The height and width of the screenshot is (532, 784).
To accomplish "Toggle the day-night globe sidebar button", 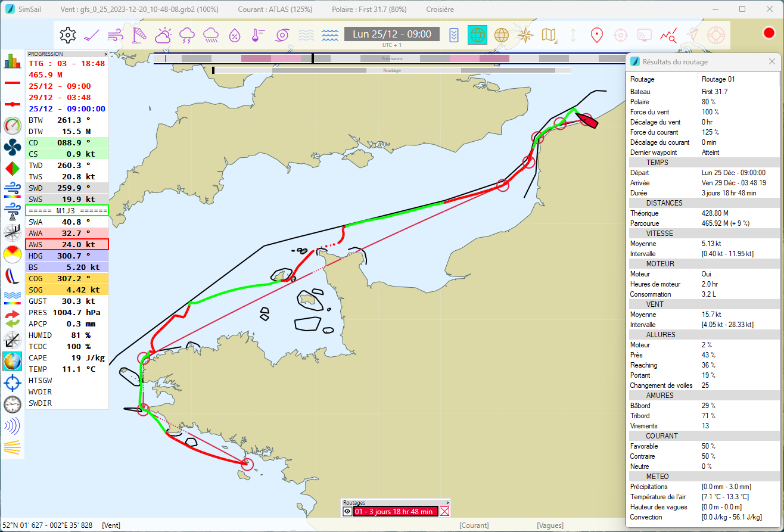I will 12,361.
